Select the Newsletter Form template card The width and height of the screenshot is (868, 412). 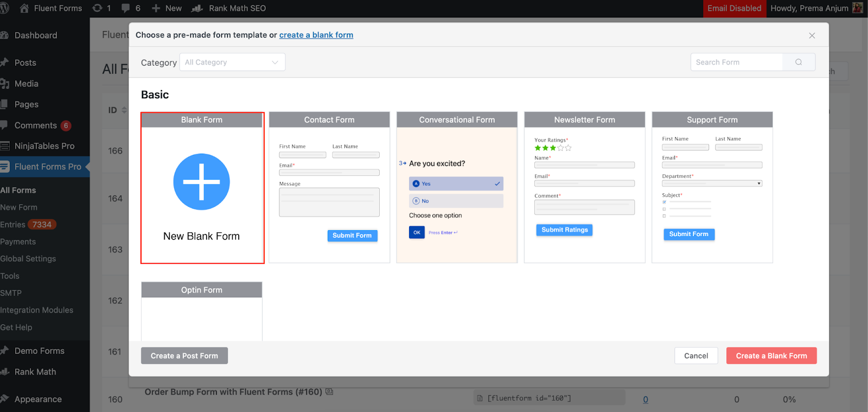pos(585,187)
